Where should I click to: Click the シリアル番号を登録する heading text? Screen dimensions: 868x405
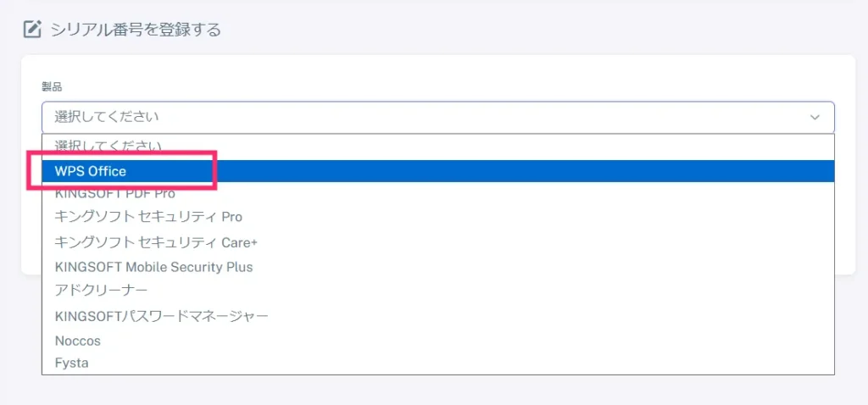(136, 29)
